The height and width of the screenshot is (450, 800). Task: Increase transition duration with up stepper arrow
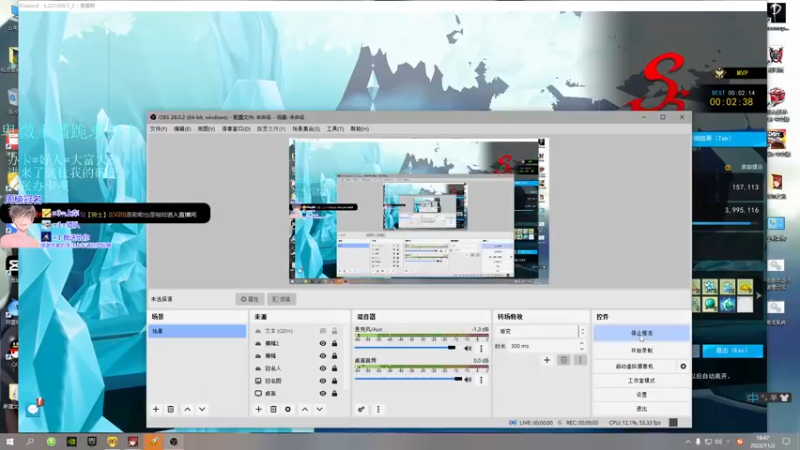pos(582,343)
